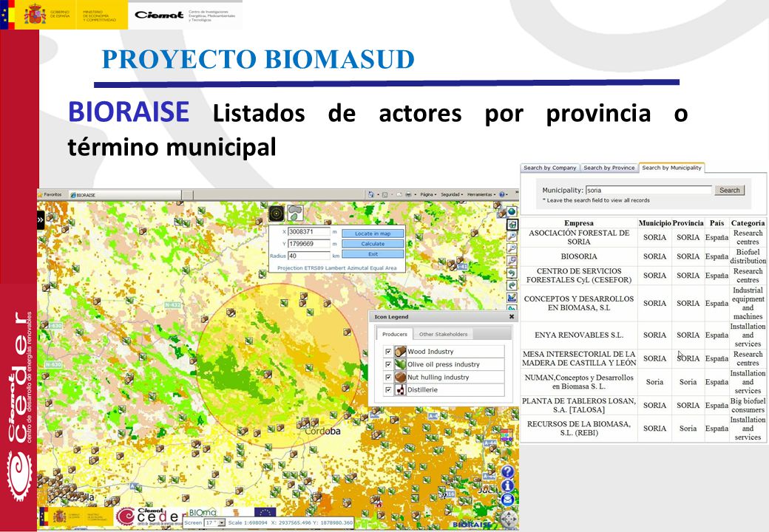Toggle the Wood Industry checkbox
The width and height of the screenshot is (769, 532).
(388, 352)
